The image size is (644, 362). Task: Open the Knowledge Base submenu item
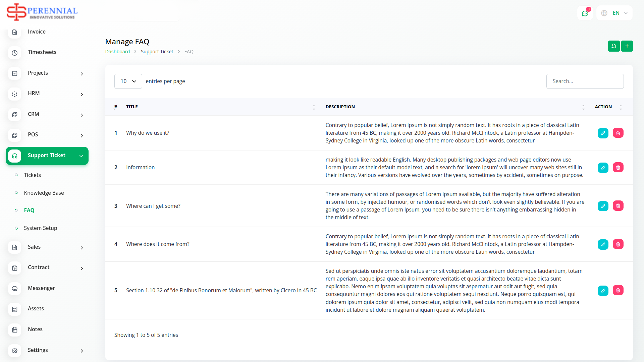tap(44, 193)
